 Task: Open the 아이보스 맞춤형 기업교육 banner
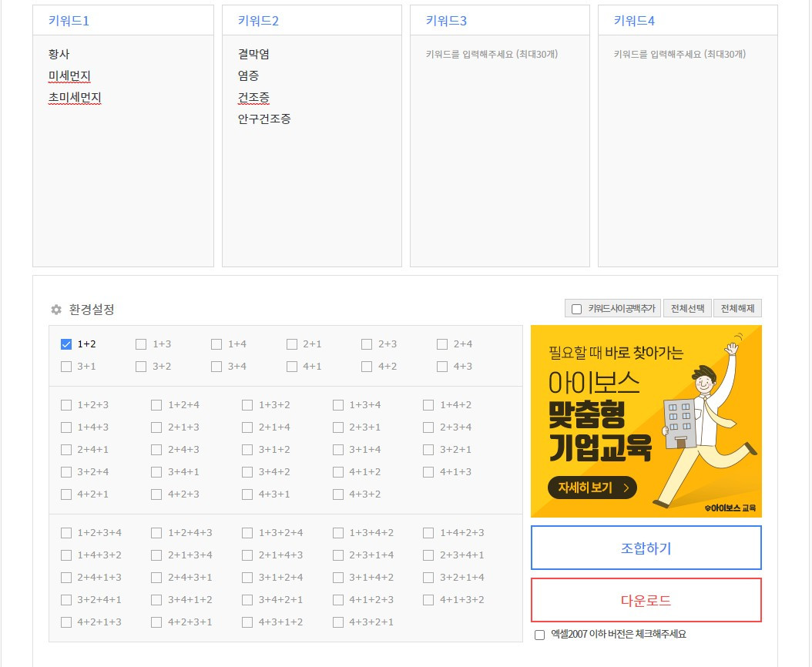coord(646,421)
